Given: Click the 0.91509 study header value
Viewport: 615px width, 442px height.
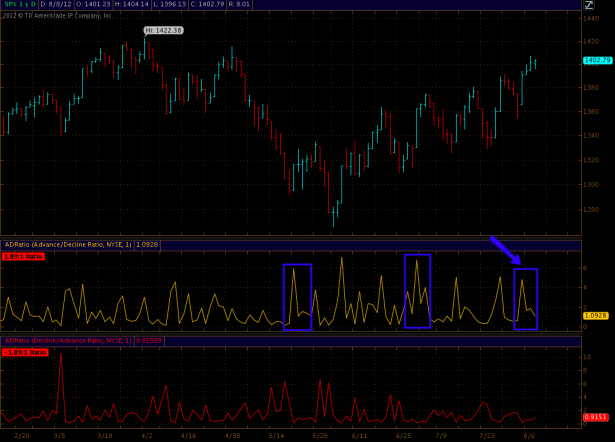Looking at the screenshot, I should pyautogui.click(x=149, y=341).
